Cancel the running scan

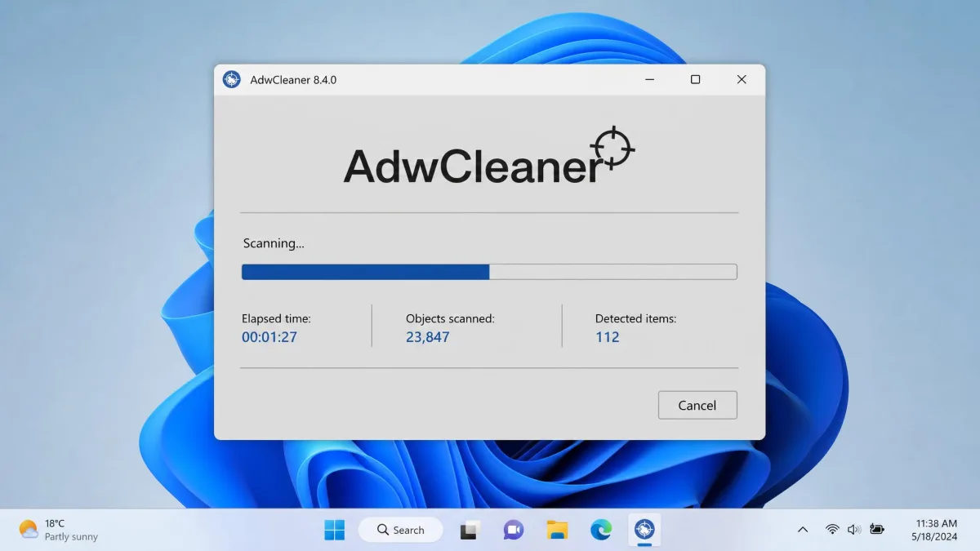pos(697,405)
